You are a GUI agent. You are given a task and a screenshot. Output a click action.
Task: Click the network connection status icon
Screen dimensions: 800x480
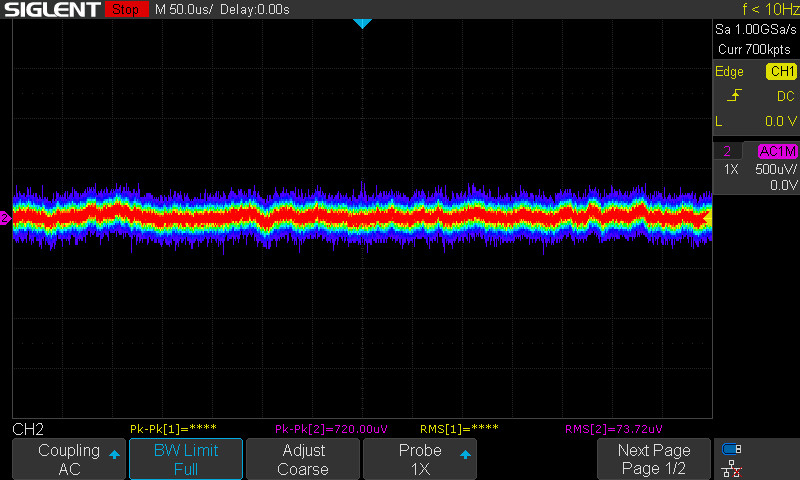click(x=732, y=468)
